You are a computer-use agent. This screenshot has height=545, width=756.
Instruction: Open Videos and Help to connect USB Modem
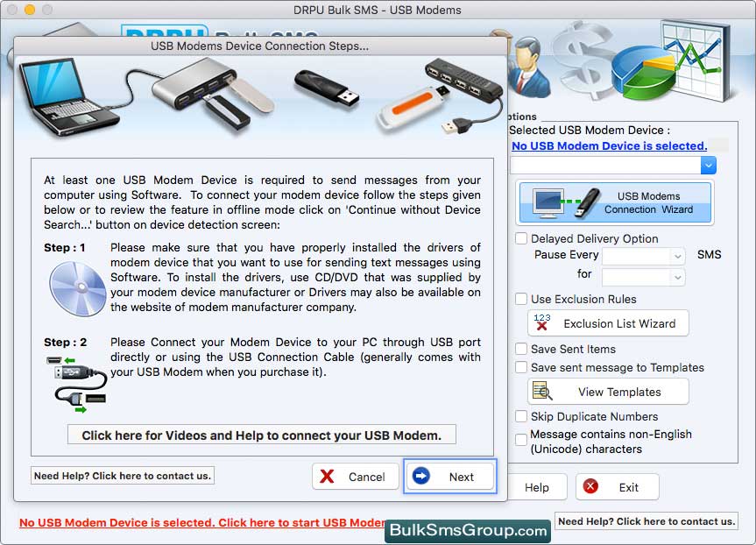[x=262, y=435]
